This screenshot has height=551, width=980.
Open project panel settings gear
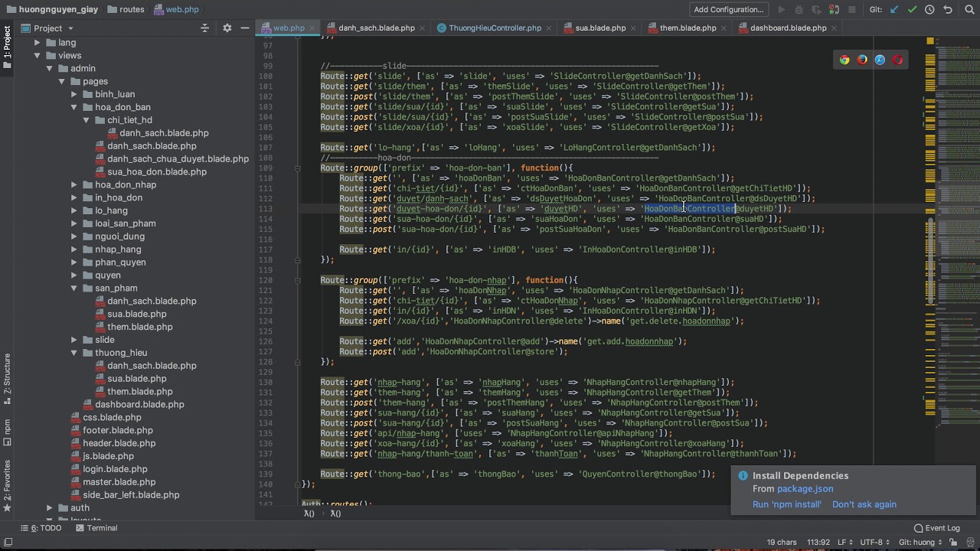(x=227, y=28)
